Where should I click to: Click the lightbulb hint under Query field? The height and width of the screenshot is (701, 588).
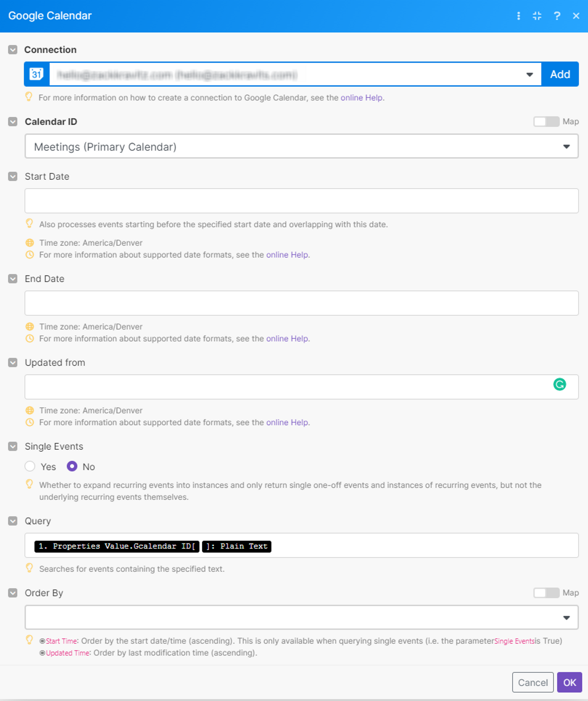[x=29, y=568]
